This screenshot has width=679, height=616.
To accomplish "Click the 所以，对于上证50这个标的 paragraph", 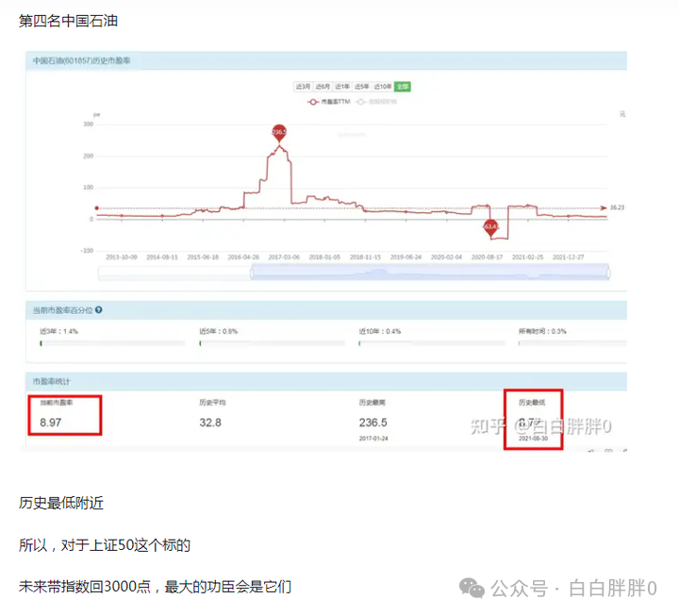I will pos(105,545).
